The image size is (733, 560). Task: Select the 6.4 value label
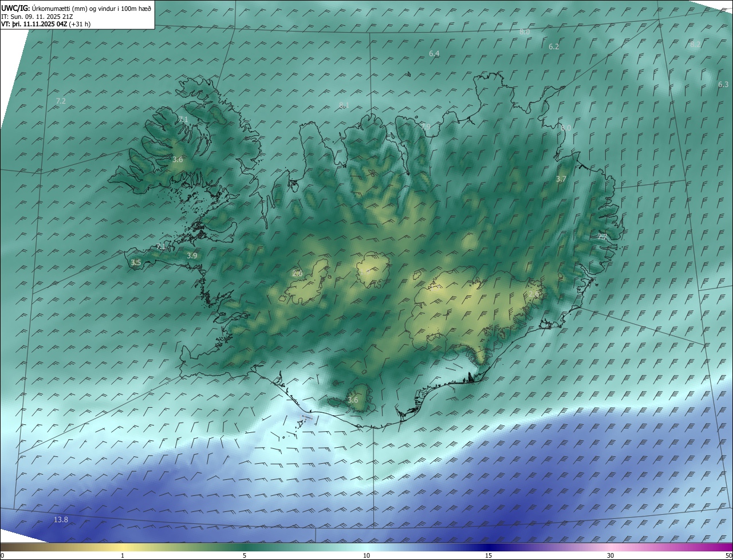(434, 53)
